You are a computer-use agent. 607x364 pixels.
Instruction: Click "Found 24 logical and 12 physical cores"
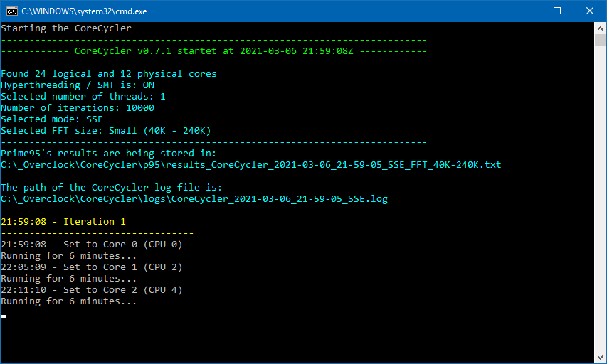pos(109,74)
